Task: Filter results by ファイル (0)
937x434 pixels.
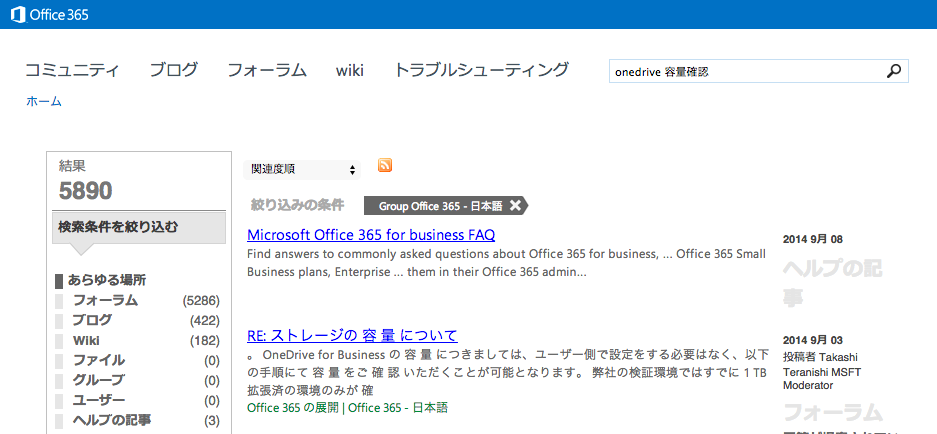Action: click(137, 360)
